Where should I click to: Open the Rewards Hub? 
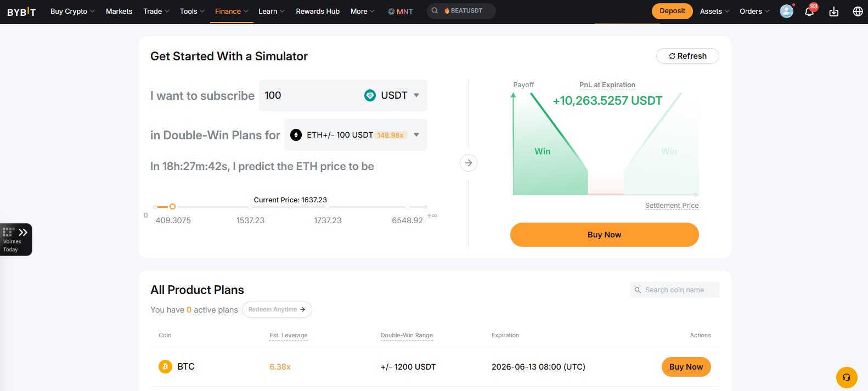[x=318, y=12]
